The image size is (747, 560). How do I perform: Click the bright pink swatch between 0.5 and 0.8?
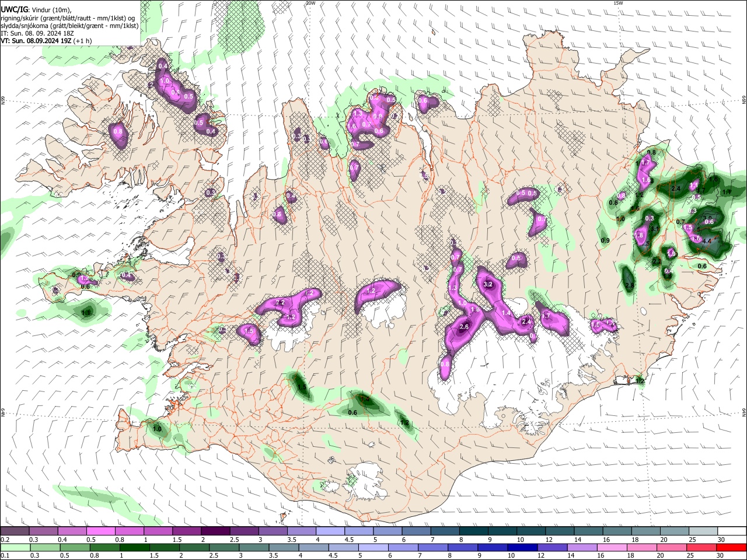coord(100,531)
